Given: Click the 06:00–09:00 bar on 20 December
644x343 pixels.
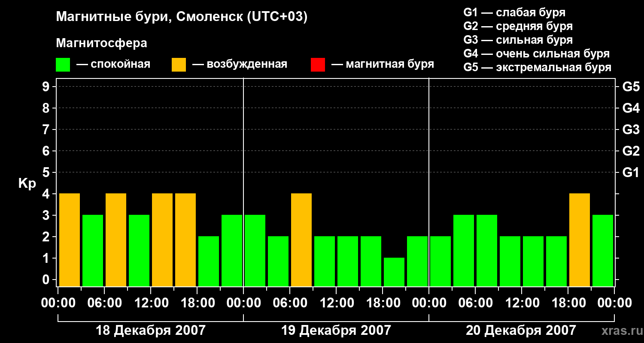Looking at the screenshot, I should tap(487, 250).
